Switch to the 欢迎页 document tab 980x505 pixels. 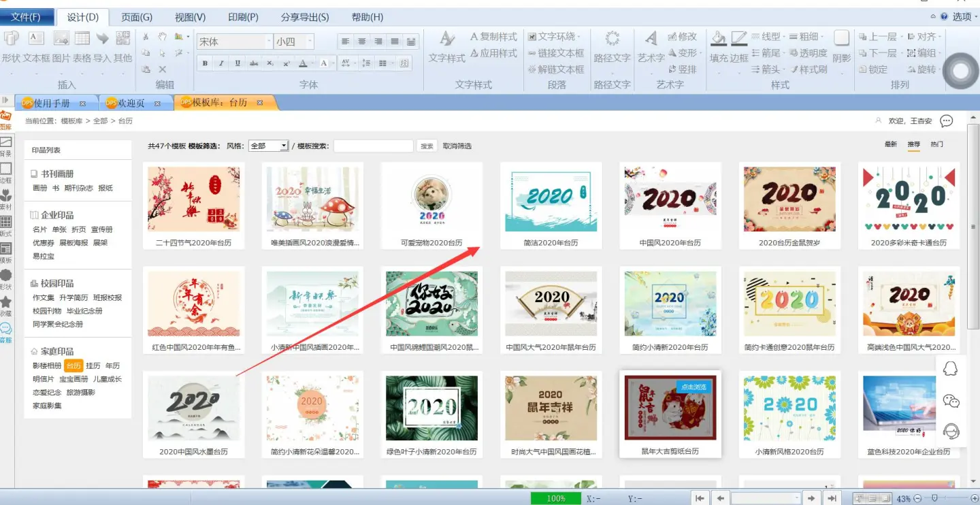tap(131, 103)
